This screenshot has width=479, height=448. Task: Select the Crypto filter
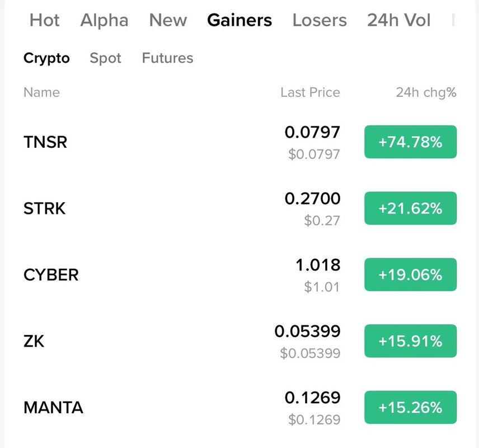point(46,58)
